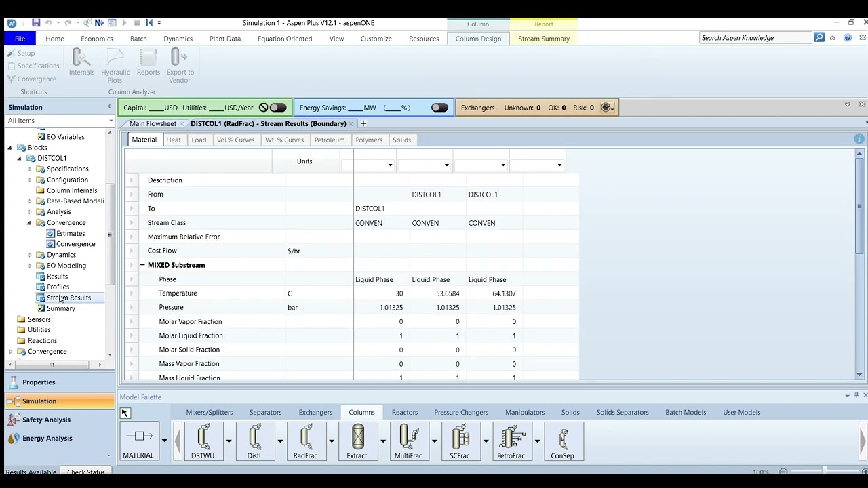Image resolution: width=868 pixels, height=488 pixels.
Task: Click the Search Aspen Knowledge field
Action: pos(755,38)
